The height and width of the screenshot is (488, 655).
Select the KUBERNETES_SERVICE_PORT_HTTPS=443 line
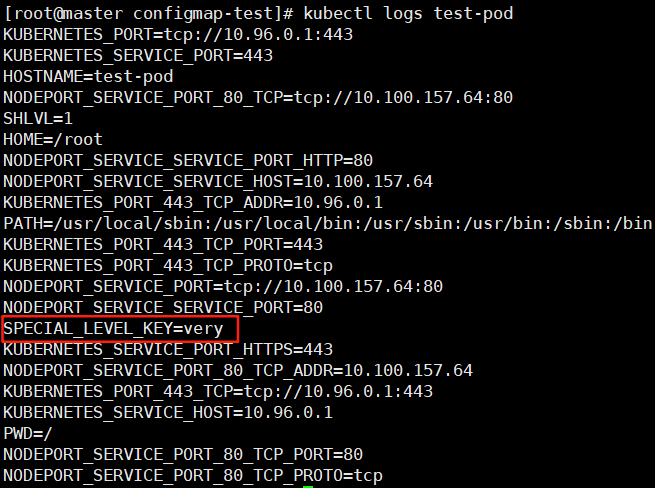coord(168,349)
